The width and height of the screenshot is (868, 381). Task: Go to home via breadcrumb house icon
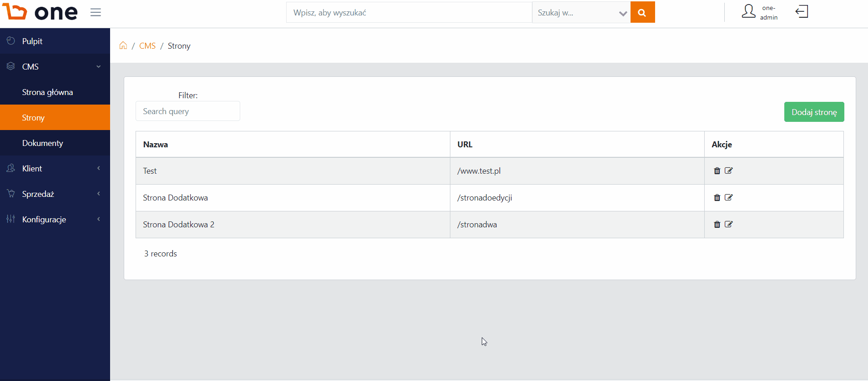click(123, 45)
